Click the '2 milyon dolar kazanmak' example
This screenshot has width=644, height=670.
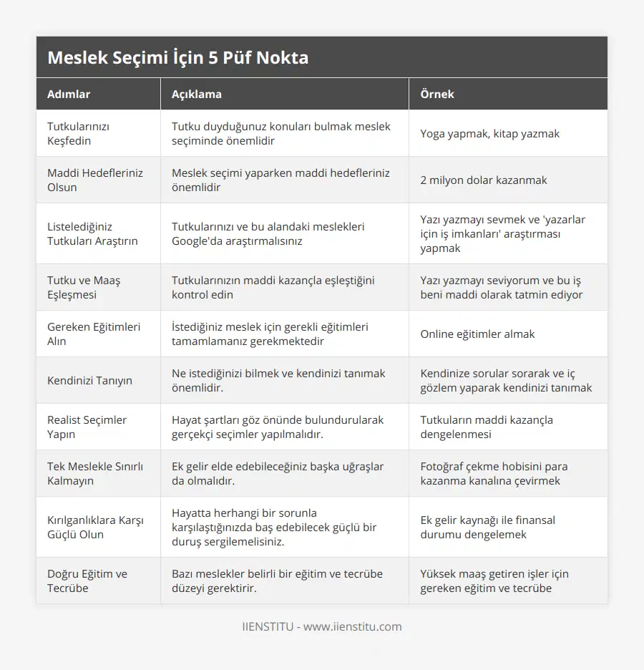tap(484, 180)
